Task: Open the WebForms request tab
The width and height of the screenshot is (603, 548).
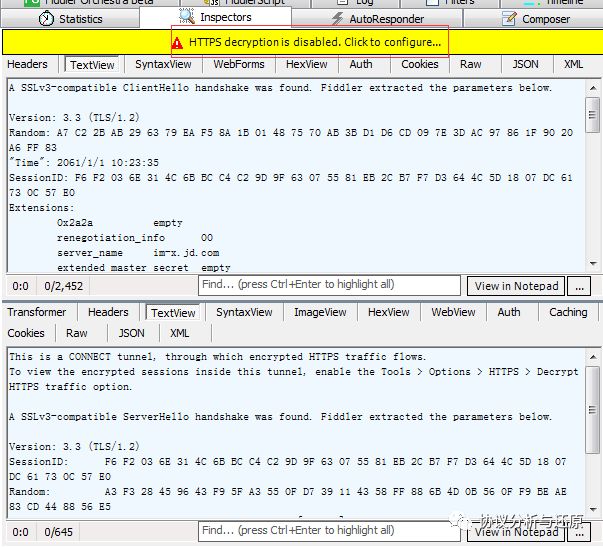Action: (x=239, y=64)
